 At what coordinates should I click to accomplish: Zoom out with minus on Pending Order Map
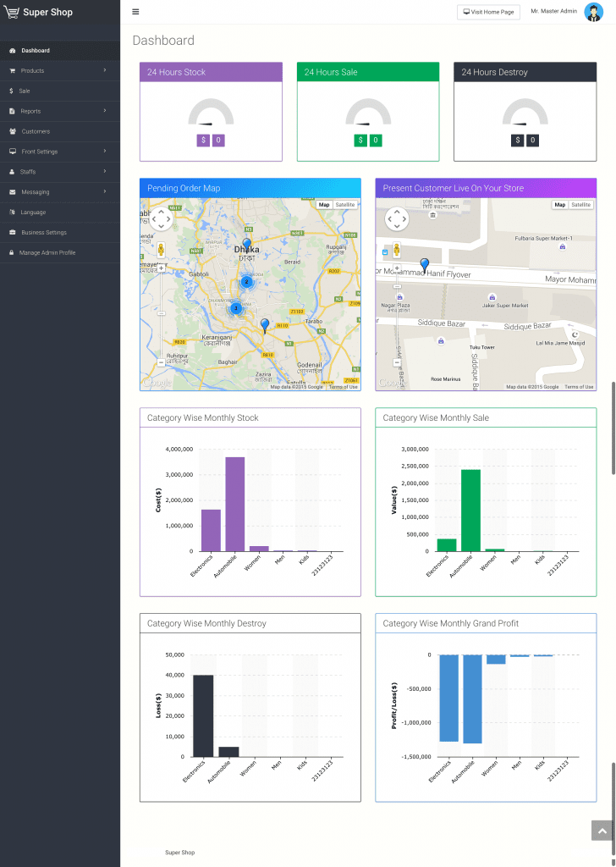(162, 362)
